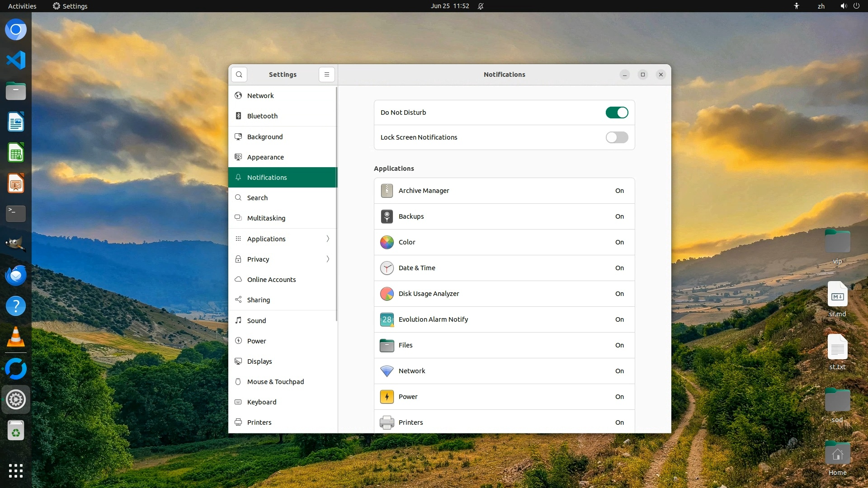
Task: Click the notifications-muted bell in top bar
Action: (x=481, y=6)
